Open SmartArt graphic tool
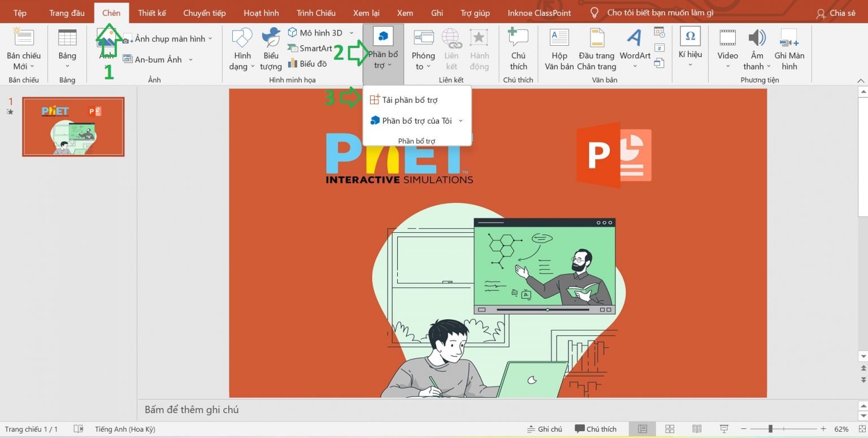868x438 pixels. tap(310, 48)
